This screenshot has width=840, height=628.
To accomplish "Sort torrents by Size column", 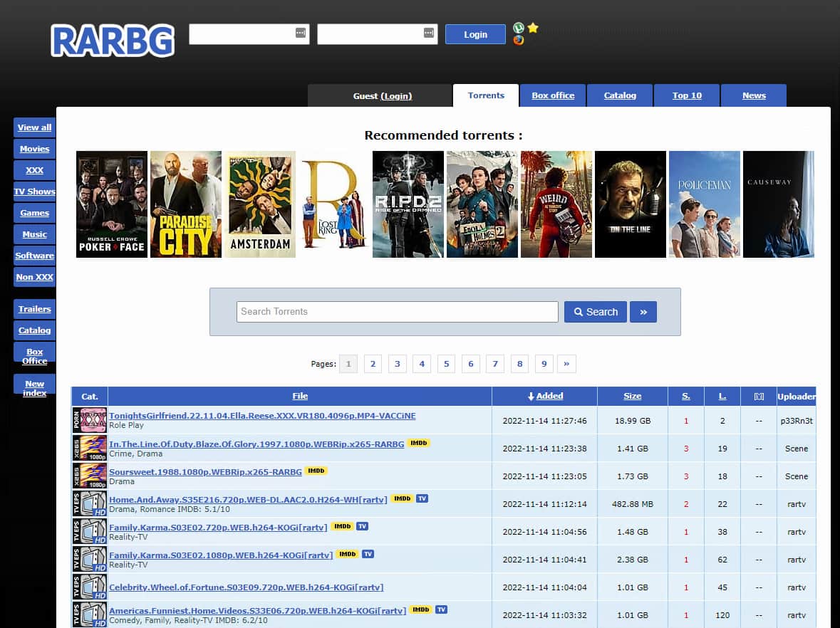I will pos(632,396).
